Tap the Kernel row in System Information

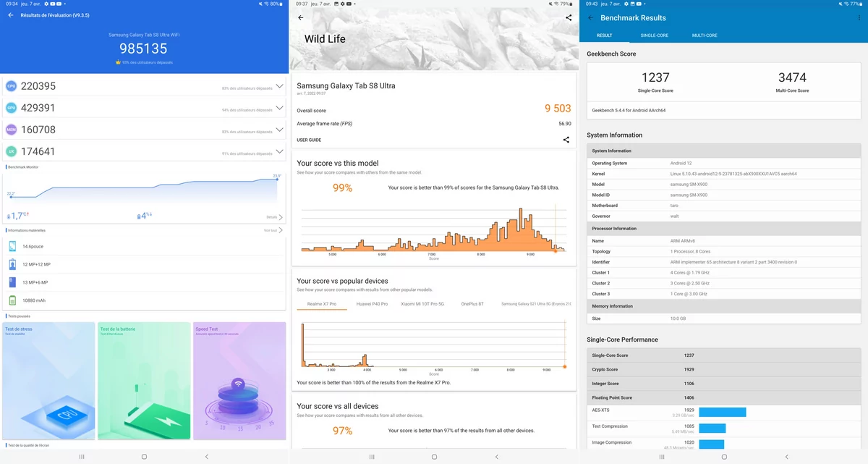[x=724, y=174]
